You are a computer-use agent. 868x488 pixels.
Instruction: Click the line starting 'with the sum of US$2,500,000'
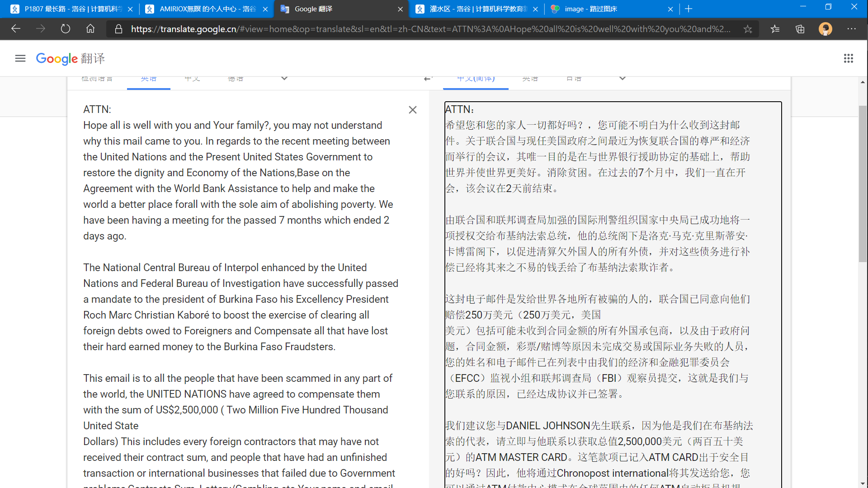click(x=236, y=410)
